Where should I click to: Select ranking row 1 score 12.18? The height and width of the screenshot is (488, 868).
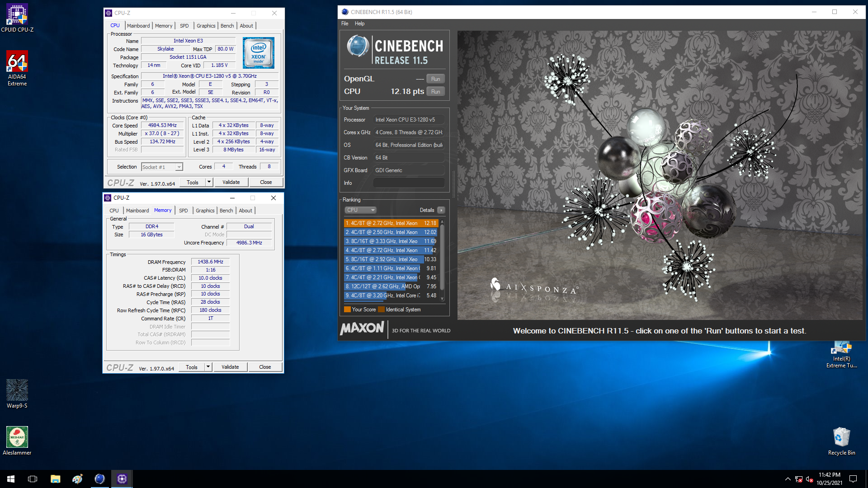point(391,223)
